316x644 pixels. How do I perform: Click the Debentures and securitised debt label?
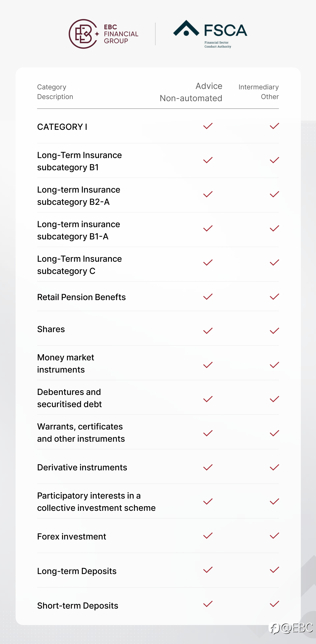point(69,398)
